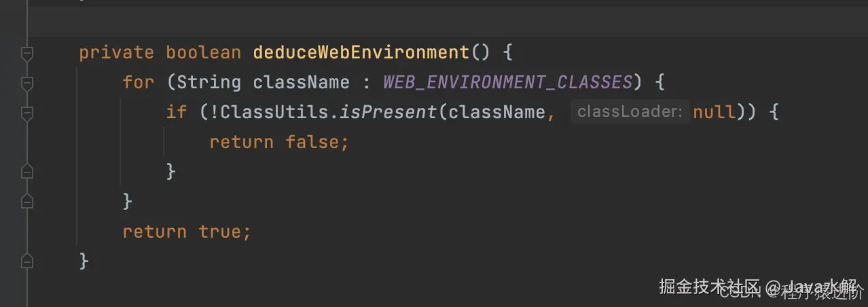Place cursor on the boolean return type

[x=203, y=53]
